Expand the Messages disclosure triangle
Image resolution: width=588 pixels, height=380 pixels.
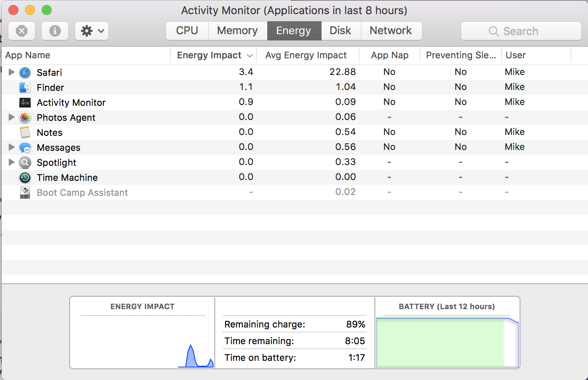point(12,147)
